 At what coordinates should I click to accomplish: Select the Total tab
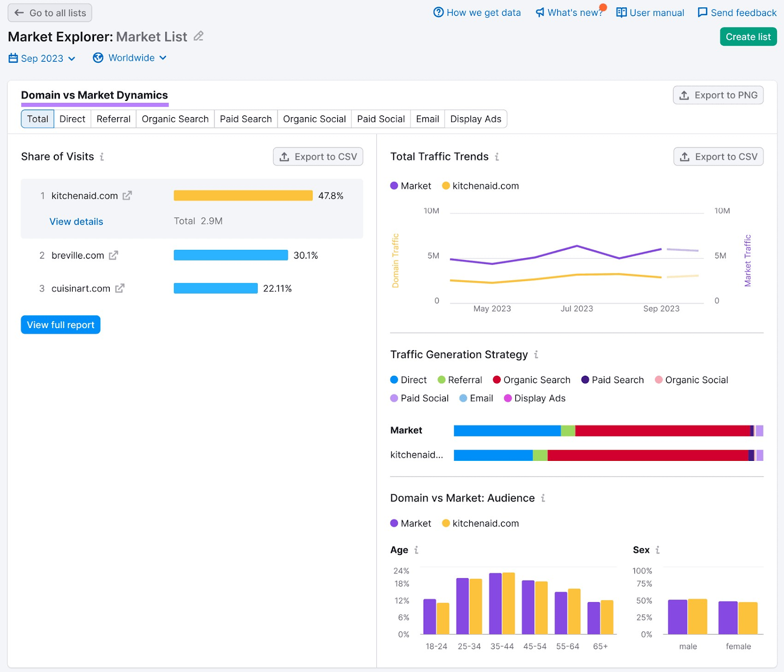click(38, 119)
